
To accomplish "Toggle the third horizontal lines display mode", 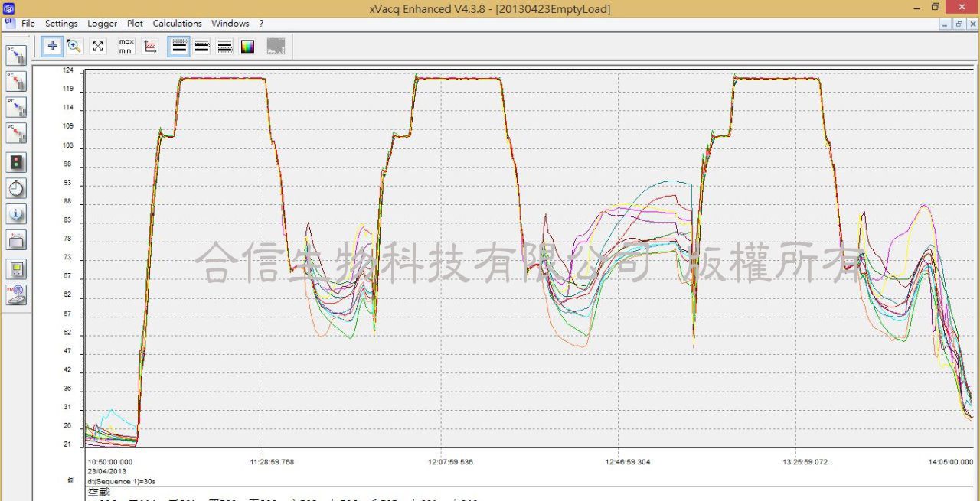I will click(224, 46).
